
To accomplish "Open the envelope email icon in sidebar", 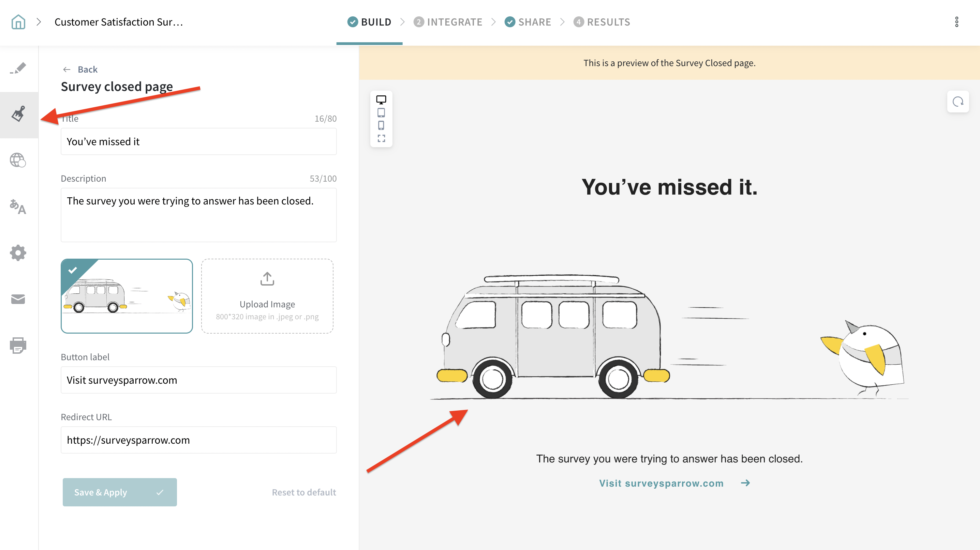I will tap(18, 299).
